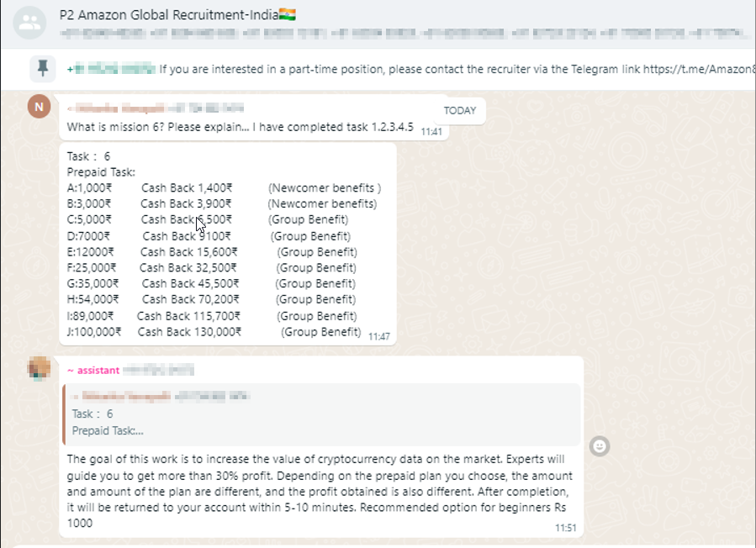This screenshot has width=756, height=548.
Task: Click blurred sender name above mission 6 question
Action: (x=156, y=108)
